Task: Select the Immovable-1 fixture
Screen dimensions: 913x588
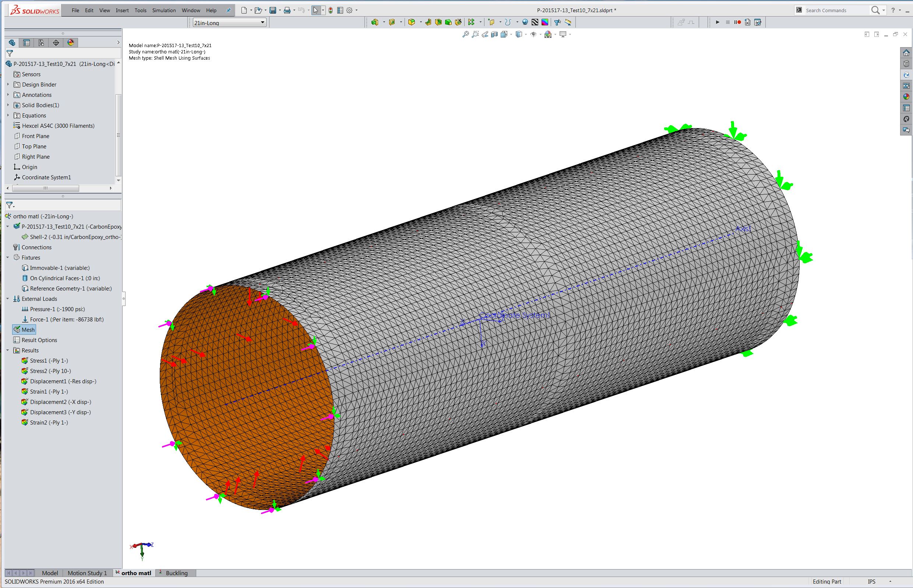Action: point(56,268)
